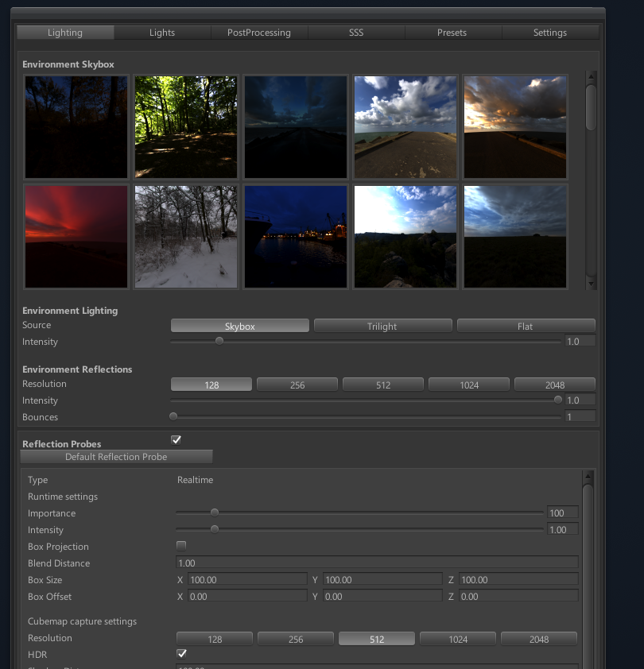Set lighting source to Skybox
The height and width of the screenshot is (669, 644).
tap(240, 326)
